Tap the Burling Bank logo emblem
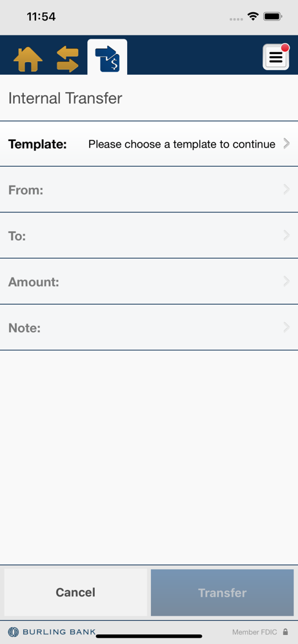The width and height of the screenshot is (298, 644). 13,632
